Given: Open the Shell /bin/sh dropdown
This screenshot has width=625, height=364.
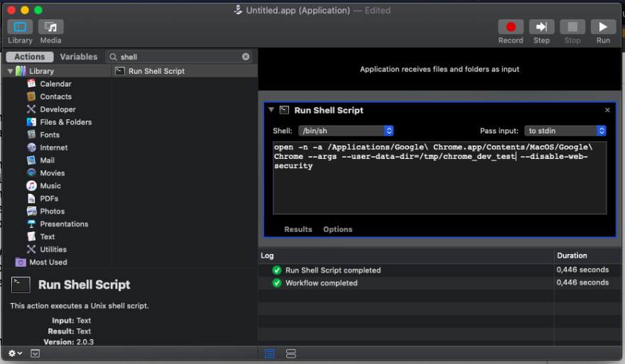Looking at the screenshot, I should [346, 131].
